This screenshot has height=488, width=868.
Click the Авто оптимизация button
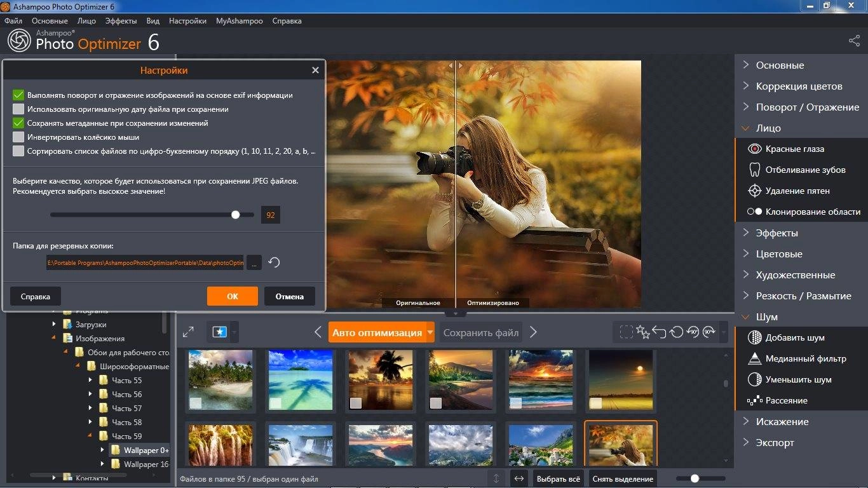pyautogui.click(x=377, y=332)
